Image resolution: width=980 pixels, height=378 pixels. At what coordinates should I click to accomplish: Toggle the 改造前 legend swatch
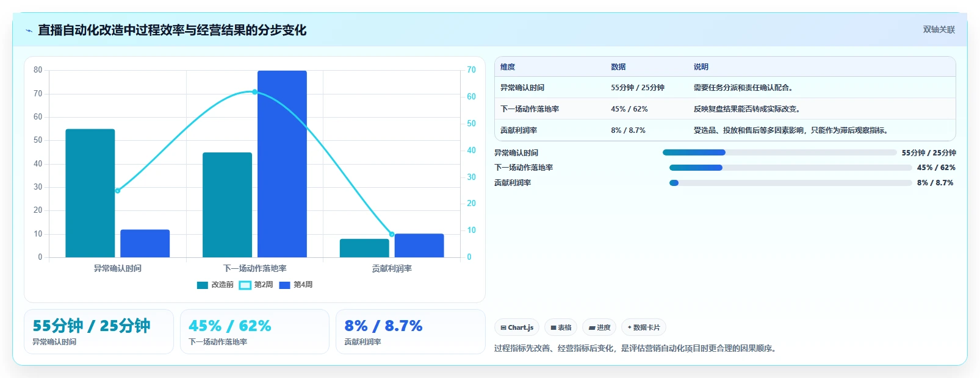click(203, 285)
